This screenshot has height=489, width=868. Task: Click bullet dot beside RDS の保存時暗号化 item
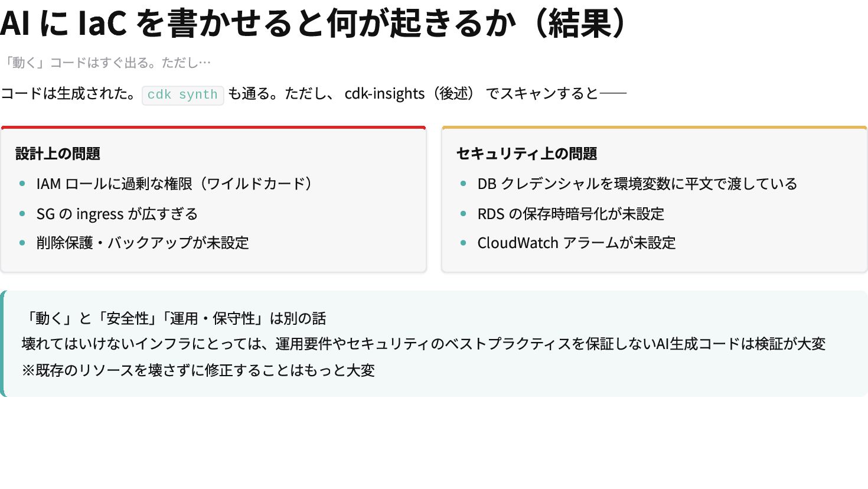point(463,213)
